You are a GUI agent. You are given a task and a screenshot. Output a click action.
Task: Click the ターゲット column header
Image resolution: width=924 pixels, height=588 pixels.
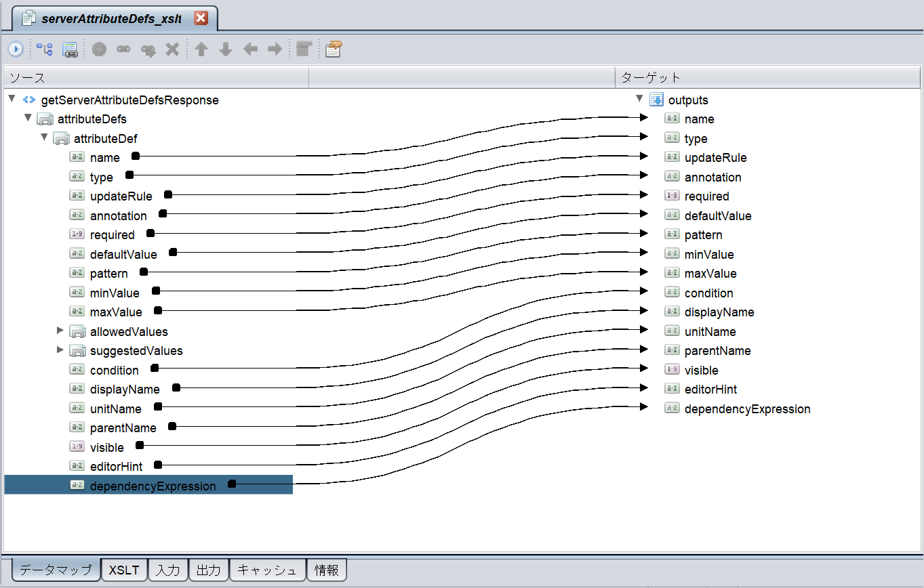[767, 77]
